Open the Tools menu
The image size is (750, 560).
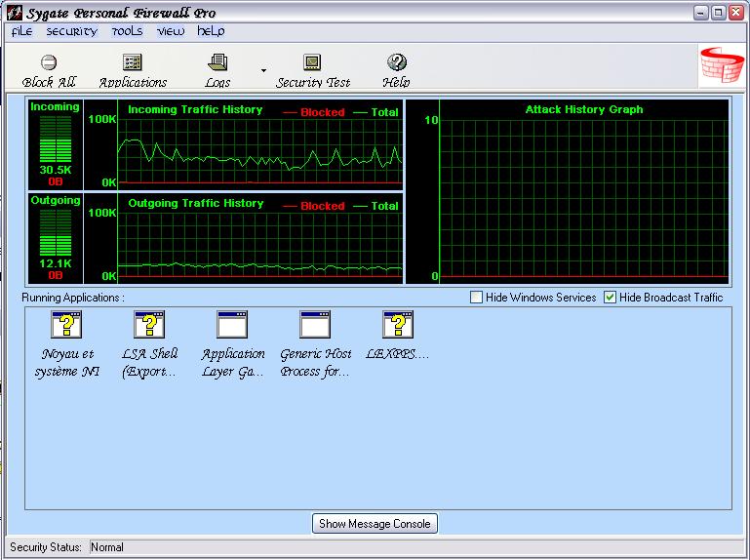127,31
